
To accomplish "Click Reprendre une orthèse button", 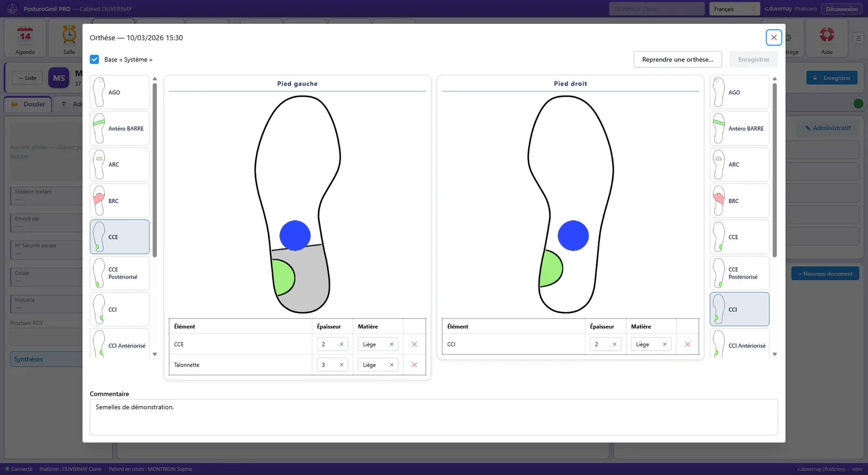I will coord(678,59).
